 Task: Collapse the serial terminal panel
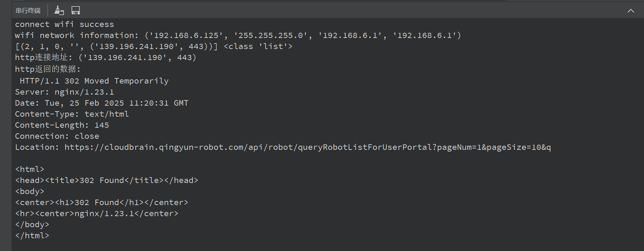coord(631,11)
